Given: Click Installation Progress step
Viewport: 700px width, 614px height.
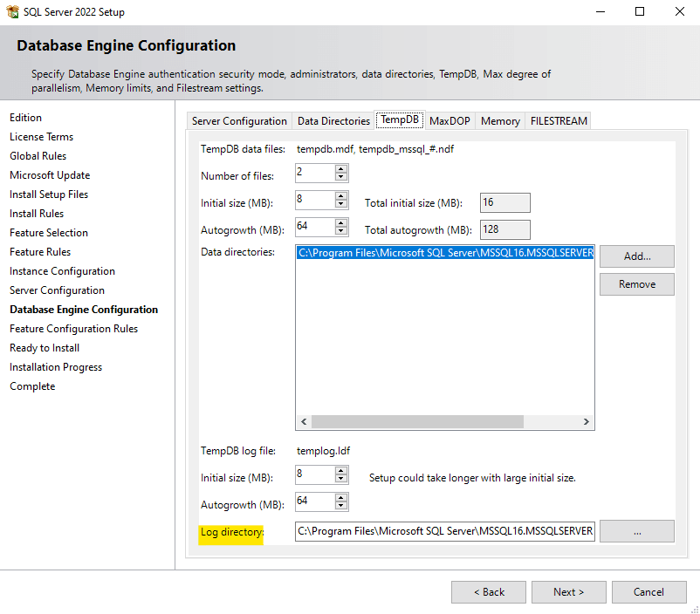Looking at the screenshot, I should pyautogui.click(x=56, y=367).
